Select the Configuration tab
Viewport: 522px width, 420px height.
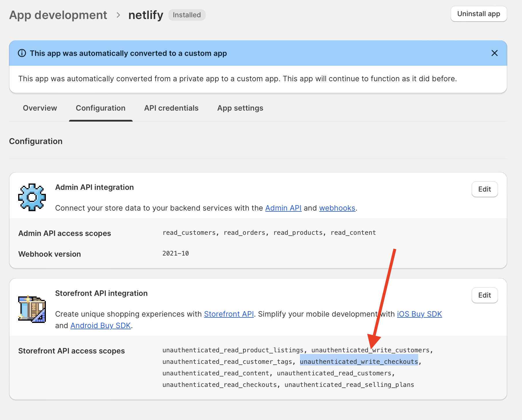pyautogui.click(x=101, y=108)
